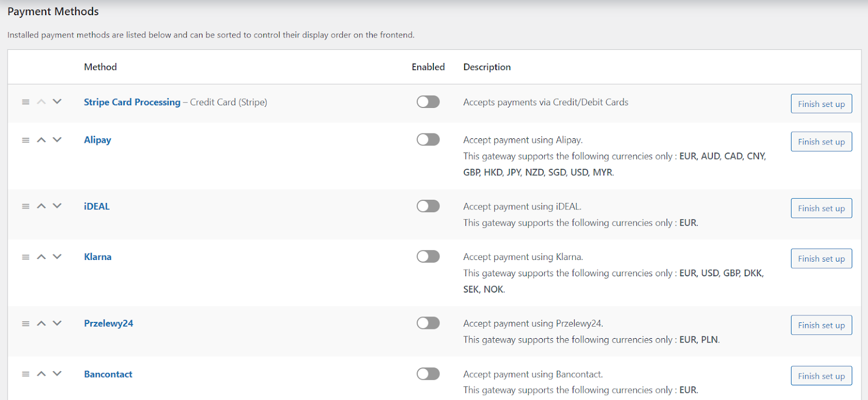Move Stripe Card Processing up arrow
The image size is (868, 400).
tap(41, 102)
